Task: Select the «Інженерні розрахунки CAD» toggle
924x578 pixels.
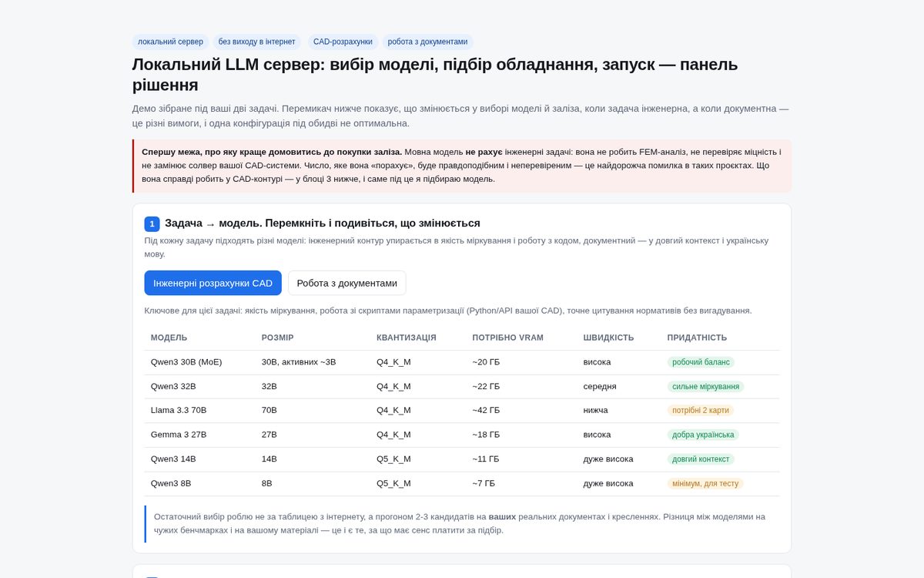Action: pos(213,283)
